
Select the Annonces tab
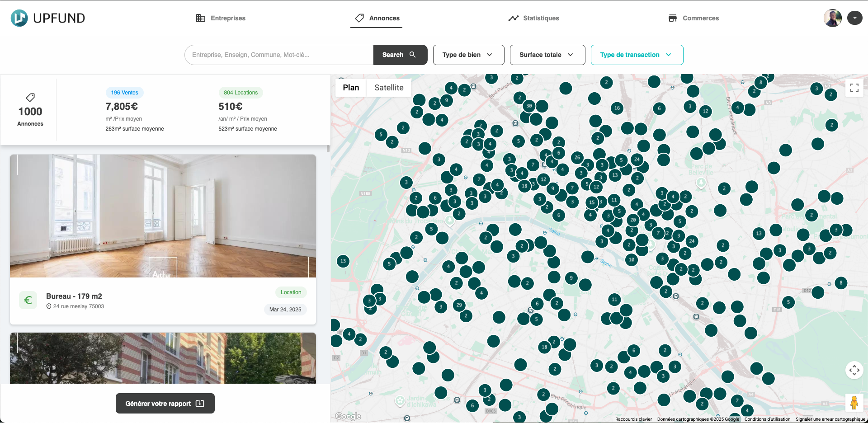point(377,18)
